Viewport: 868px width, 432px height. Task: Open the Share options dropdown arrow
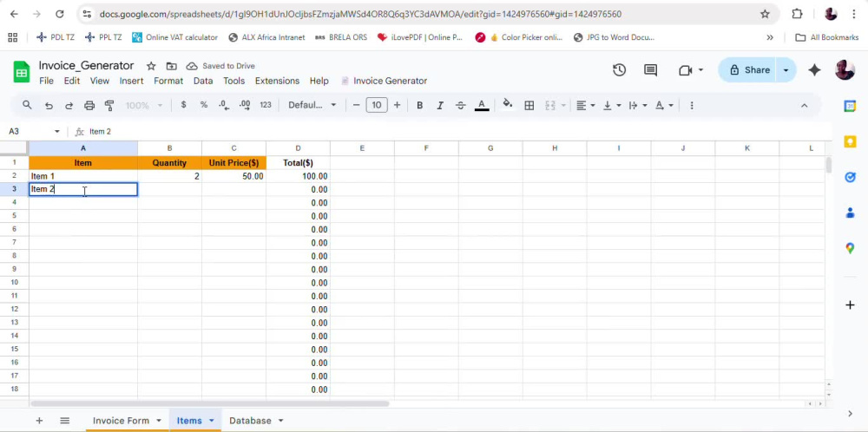(x=786, y=69)
